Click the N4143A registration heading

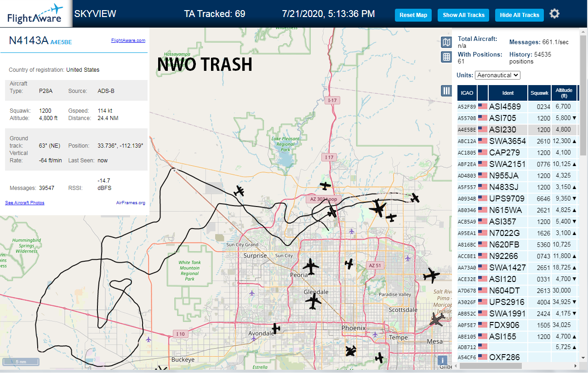pos(29,40)
